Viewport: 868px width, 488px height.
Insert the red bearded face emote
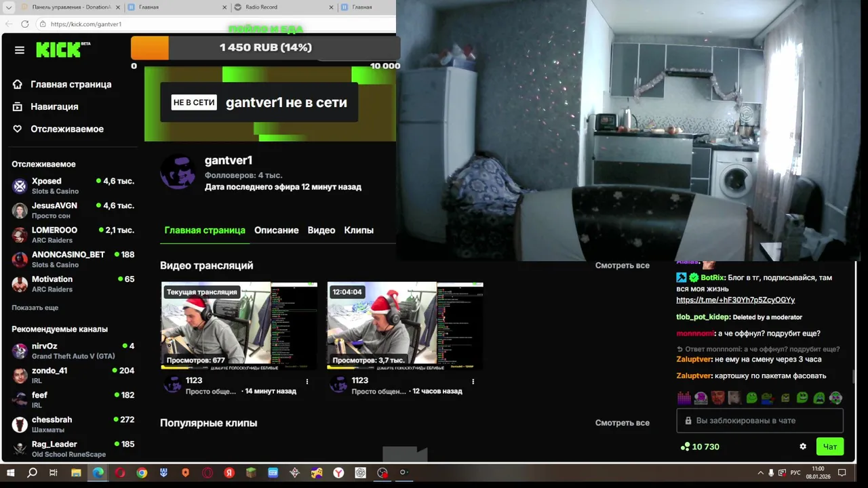click(x=717, y=398)
